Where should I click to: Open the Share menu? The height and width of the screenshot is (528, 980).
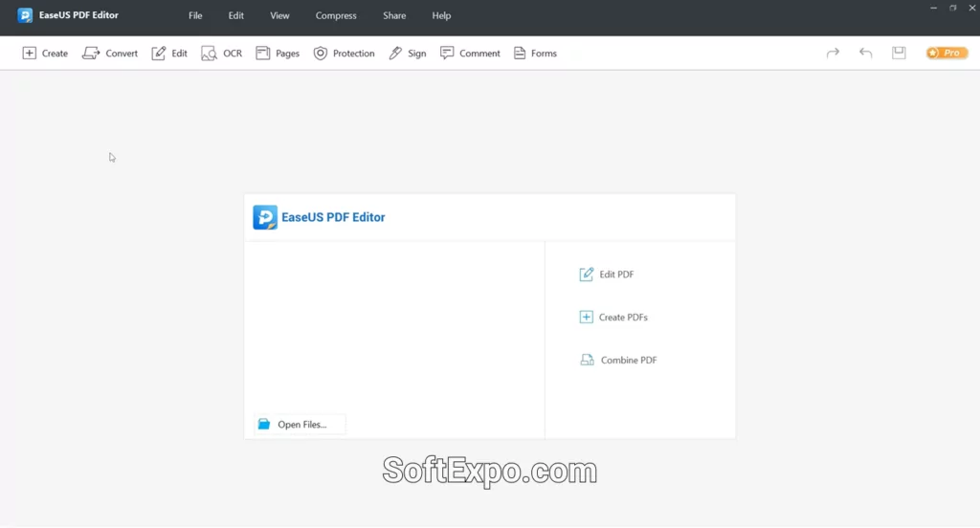(x=394, y=15)
